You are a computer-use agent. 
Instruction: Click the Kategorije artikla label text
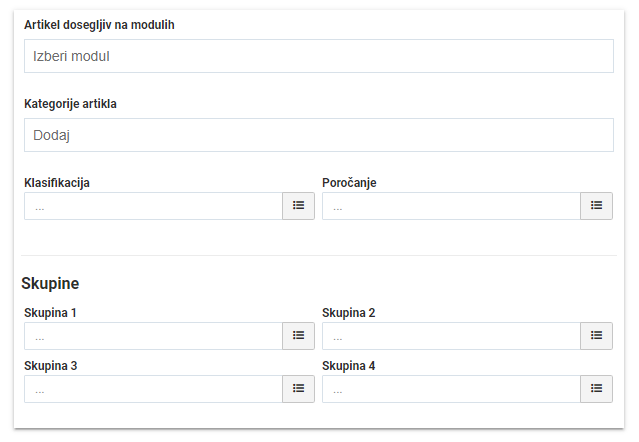[x=70, y=104]
